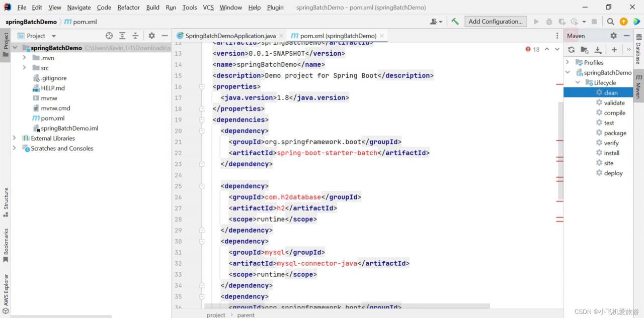
Task: Toggle the Project tool window side tab
Action: (x=6, y=45)
